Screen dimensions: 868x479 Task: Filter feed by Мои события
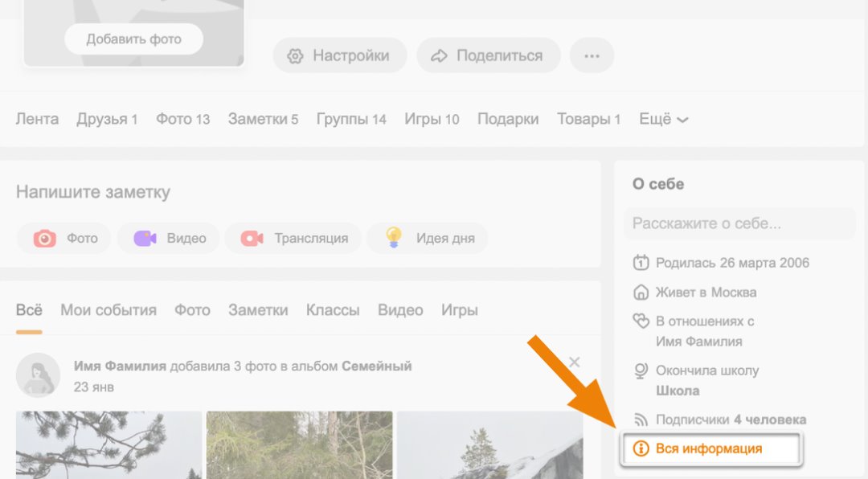tap(108, 310)
